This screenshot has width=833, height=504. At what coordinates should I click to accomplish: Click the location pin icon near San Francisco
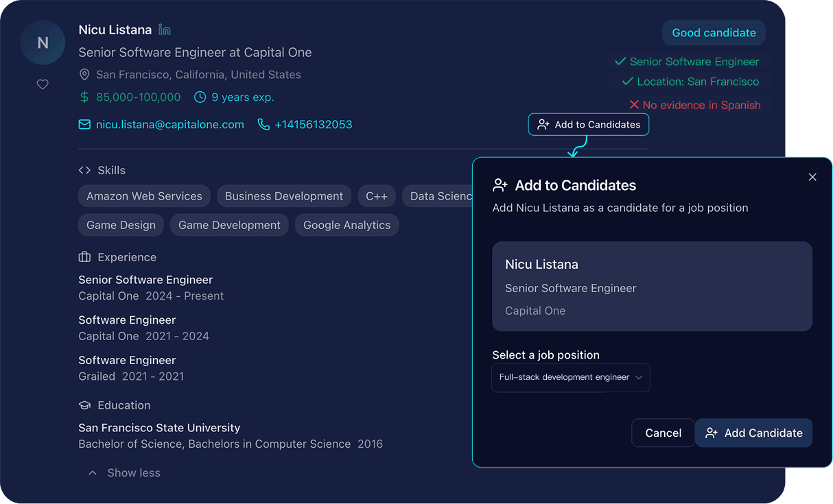pyautogui.click(x=84, y=75)
